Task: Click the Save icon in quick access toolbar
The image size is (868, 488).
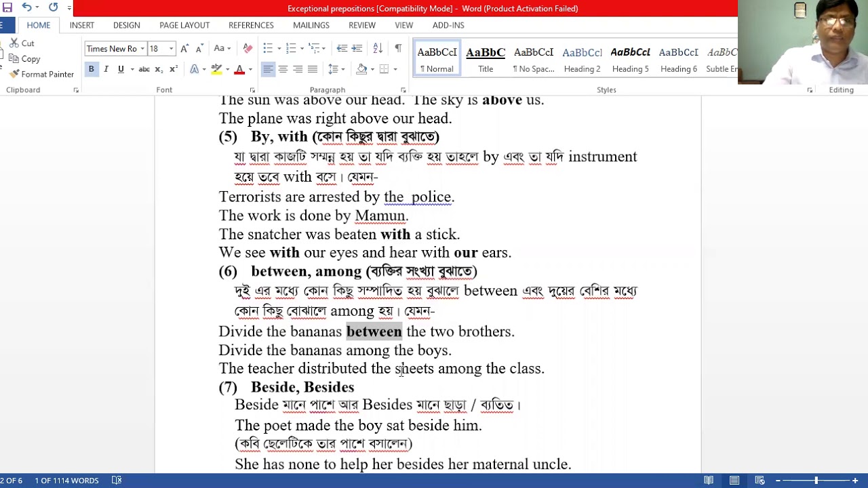Action: pos(7,8)
